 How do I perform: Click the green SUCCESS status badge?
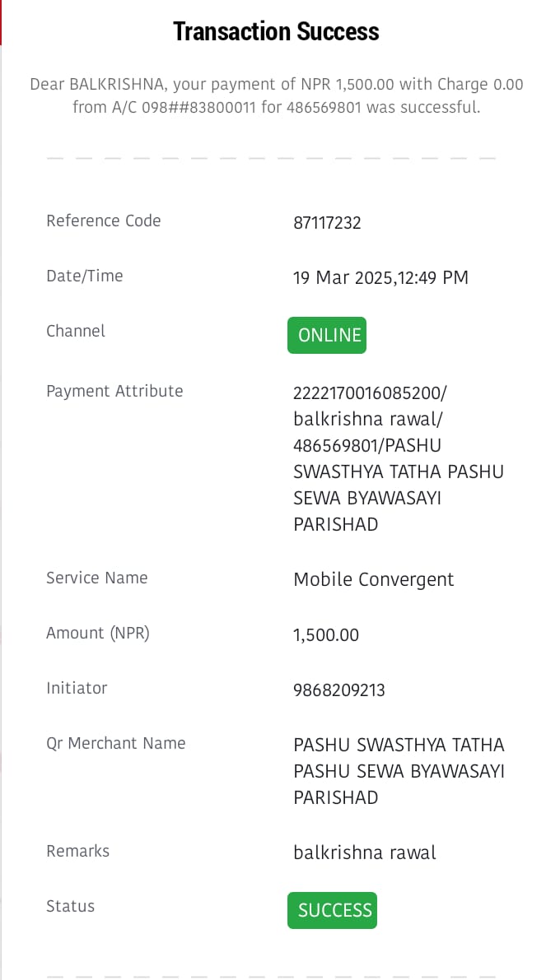click(x=332, y=910)
